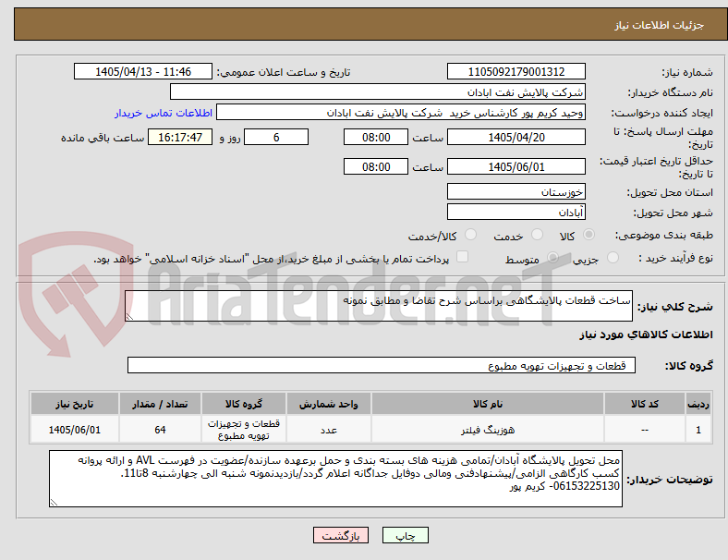Screen dimensions: 728x560
Task: Click the هوزینگ فیلتر item name cell
Action: click(488, 430)
